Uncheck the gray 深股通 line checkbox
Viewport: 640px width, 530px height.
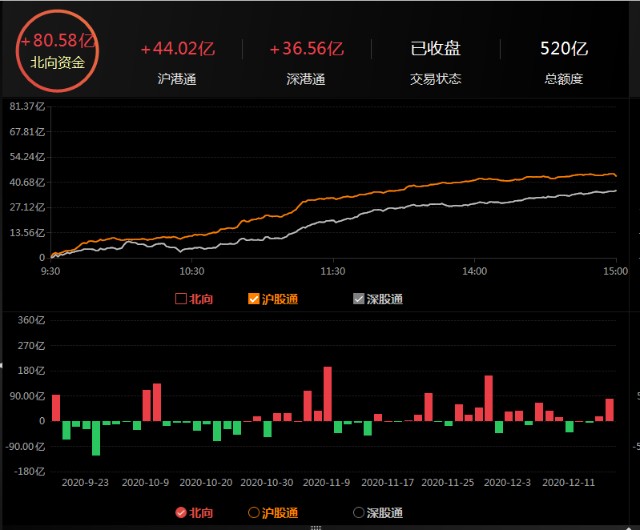[x=359, y=298]
